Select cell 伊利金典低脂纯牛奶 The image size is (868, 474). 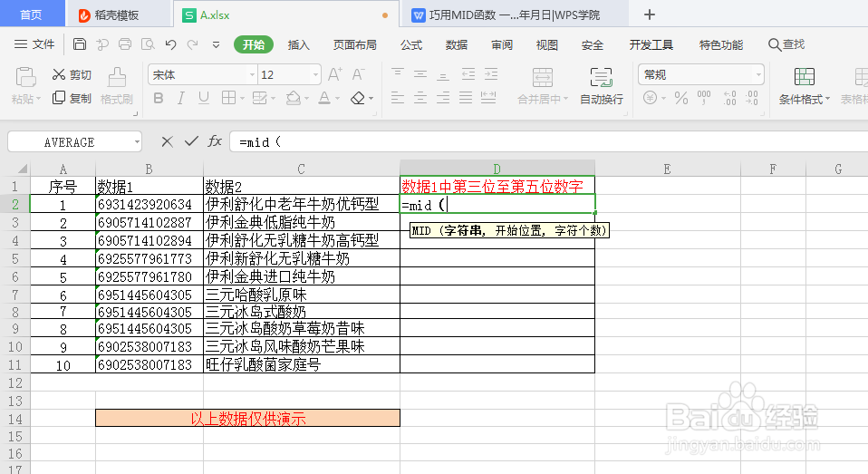click(x=302, y=223)
